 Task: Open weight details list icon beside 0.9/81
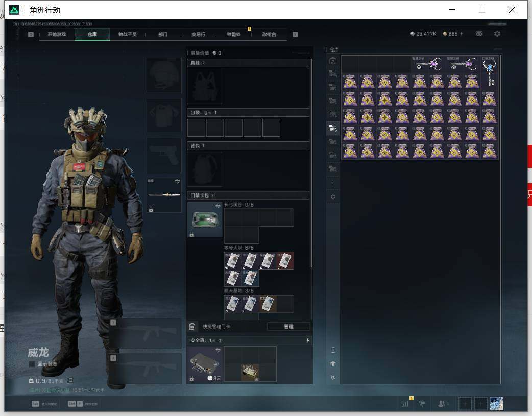pos(70,380)
